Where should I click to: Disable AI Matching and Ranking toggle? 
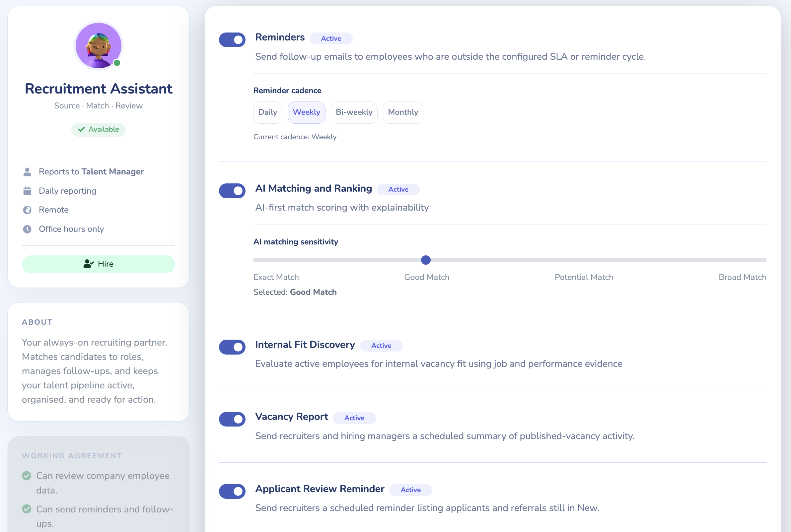click(x=232, y=191)
